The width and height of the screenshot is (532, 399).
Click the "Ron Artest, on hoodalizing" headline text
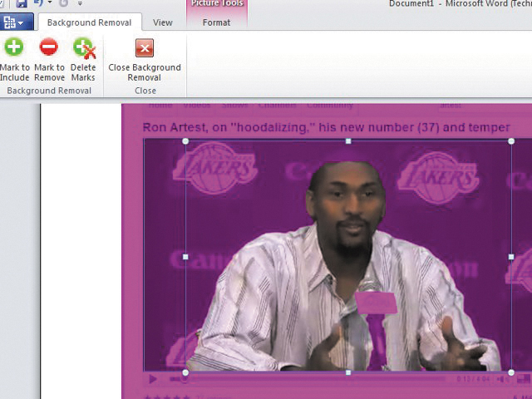pos(326,127)
